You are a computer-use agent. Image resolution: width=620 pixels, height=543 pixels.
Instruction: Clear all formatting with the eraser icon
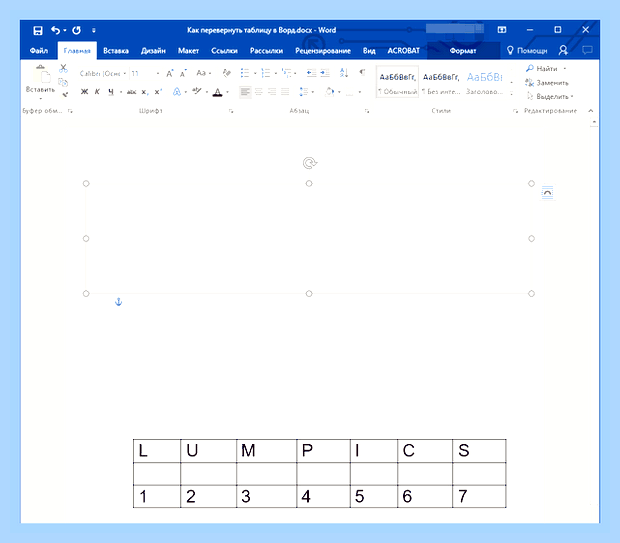click(x=227, y=73)
